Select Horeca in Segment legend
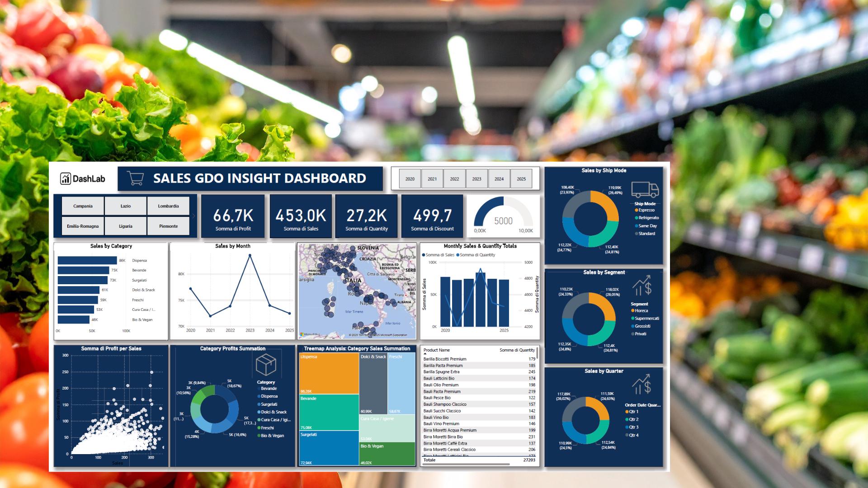 (x=640, y=311)
